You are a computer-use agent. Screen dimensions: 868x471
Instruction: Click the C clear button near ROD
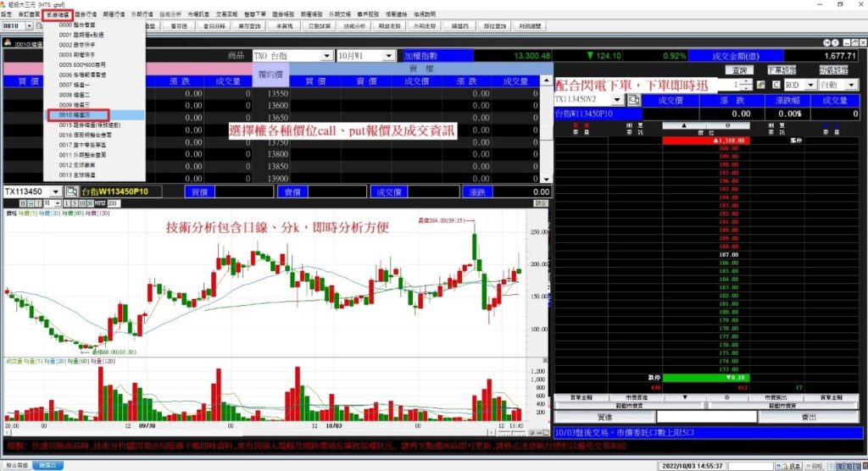pos(776,85)
